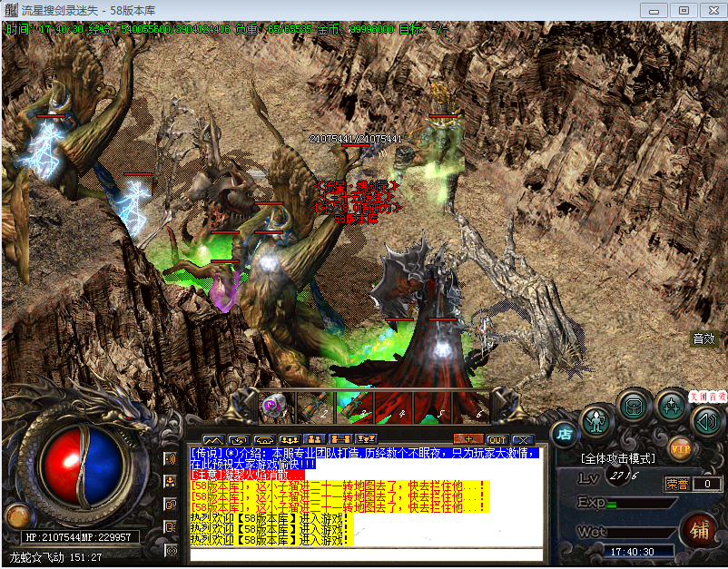Maximize the game window

tap(684, 10)
